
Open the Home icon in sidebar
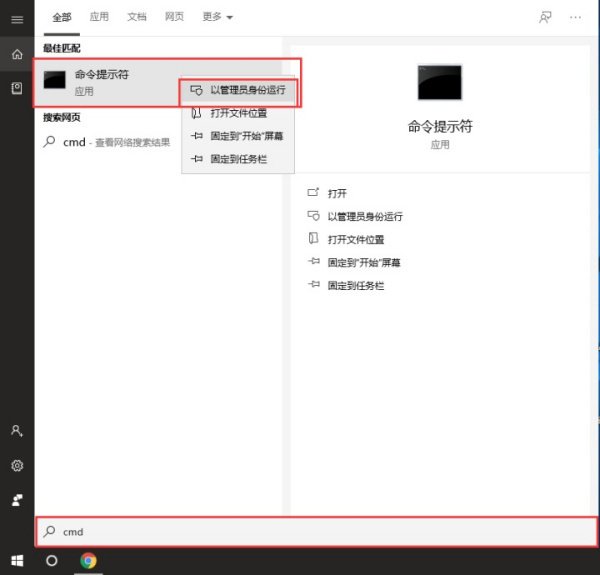tap(17, 54)
